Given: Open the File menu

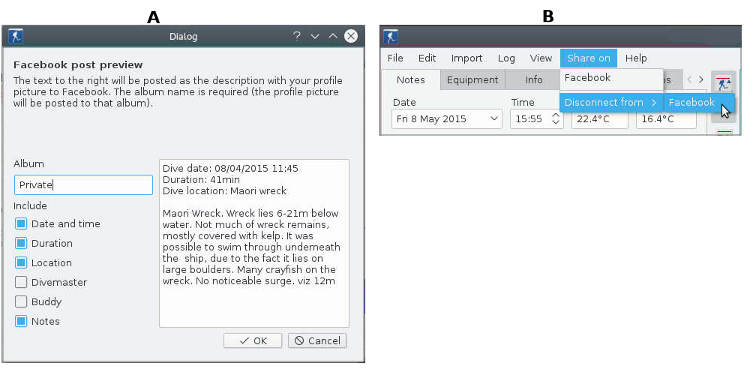Looking at the screenshot, I should point(395,58).
